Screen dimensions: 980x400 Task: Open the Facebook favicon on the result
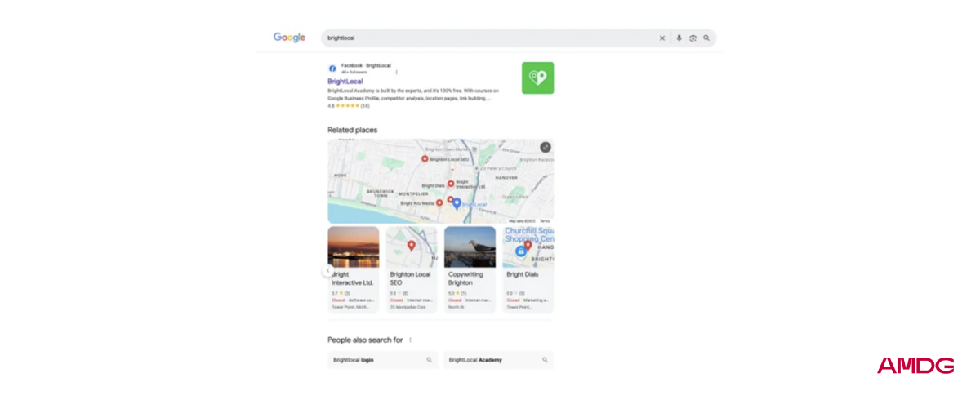[332, 69]
